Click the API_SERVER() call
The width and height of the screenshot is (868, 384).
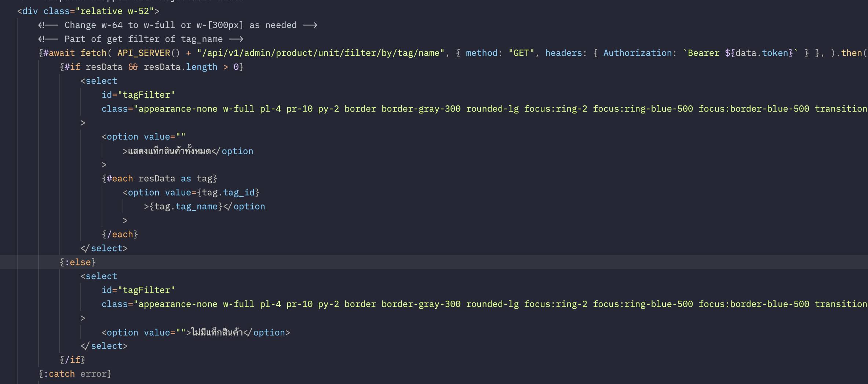(x=149, y=53)
